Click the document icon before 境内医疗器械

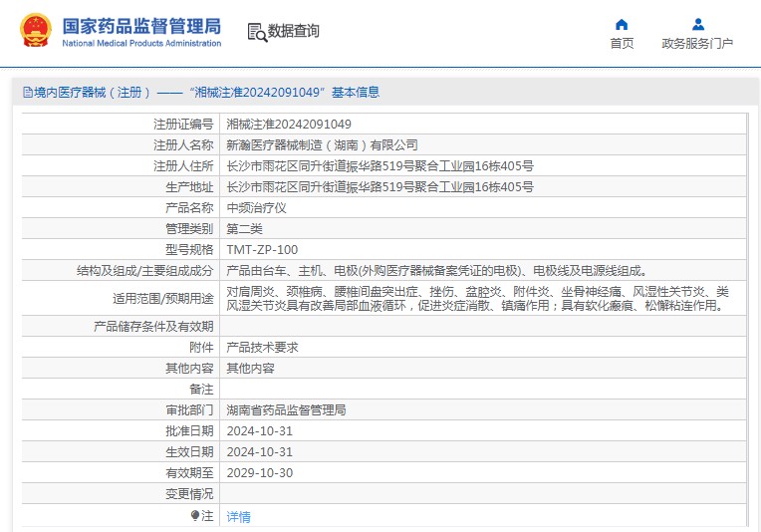pyautogui.click(x=27, y=93)
